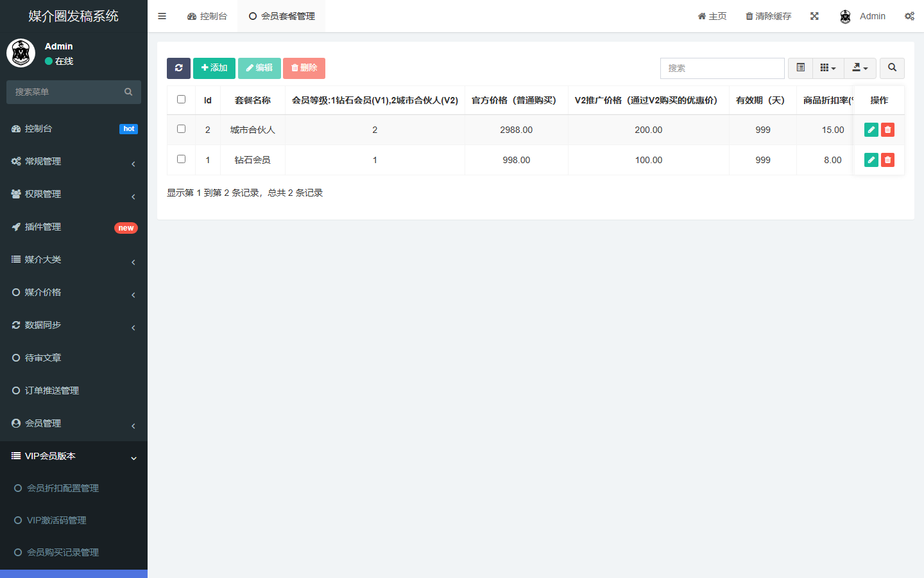
Task: Expand 媒介价格 sidebar menu
Action: pos(74,292)
